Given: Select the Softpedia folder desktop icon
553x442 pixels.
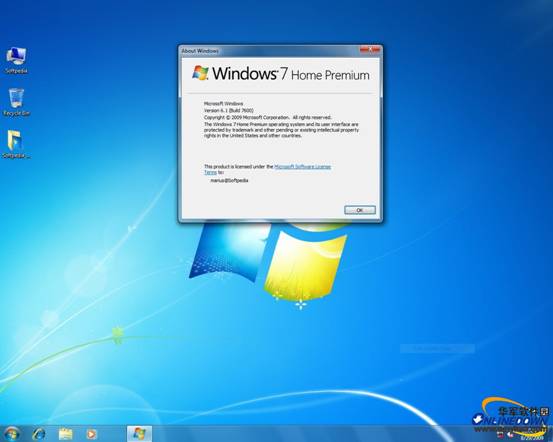Looking at the screenshot, I should (16, 144).
